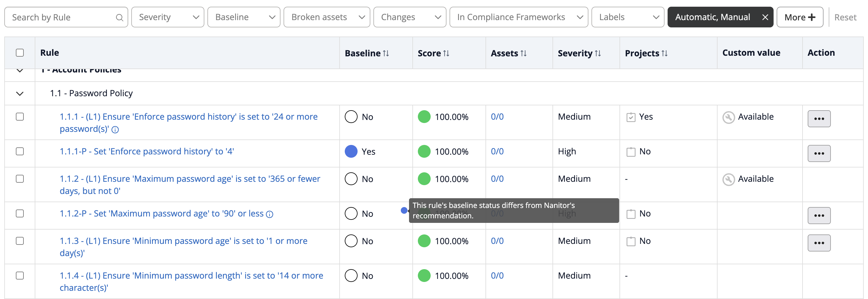Open the Severity filter dropdown
This screenshot has height=299, width=868.
coord(168,17)
